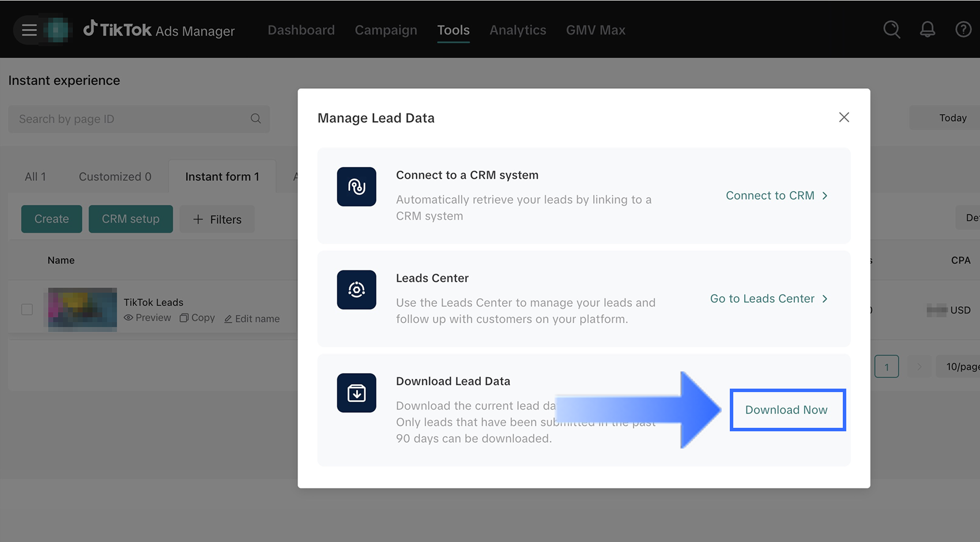Click Download Now
This screenshot has height=542, width=980.
coord(787,410)
